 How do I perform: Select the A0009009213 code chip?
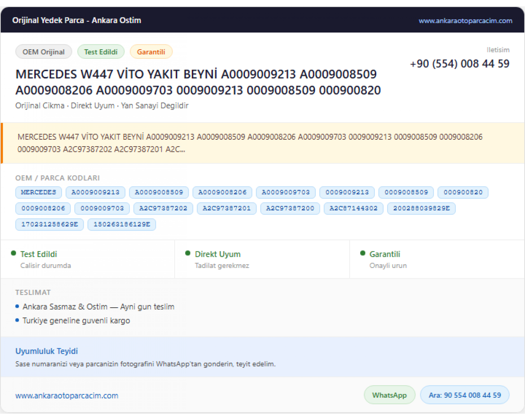pos(96,192)
